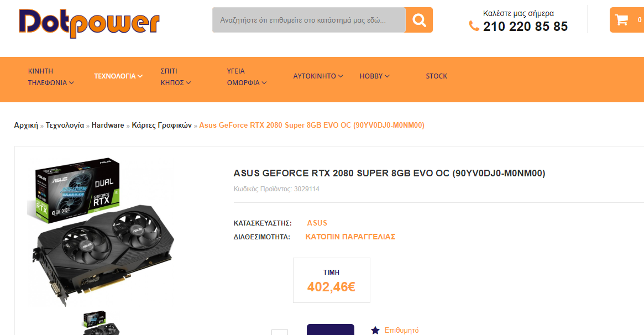The height and width of the screenshot is (335, 644).
Task: Go to the Stock menu item
Action: (436, 76)
